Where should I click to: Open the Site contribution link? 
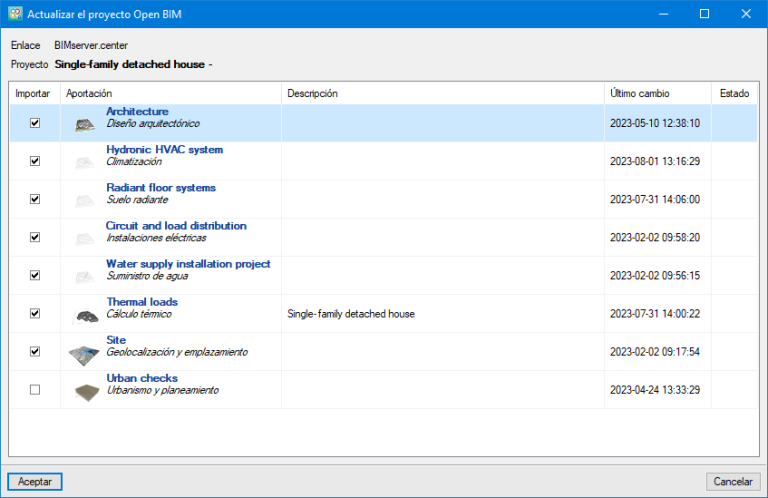[116, 340]
